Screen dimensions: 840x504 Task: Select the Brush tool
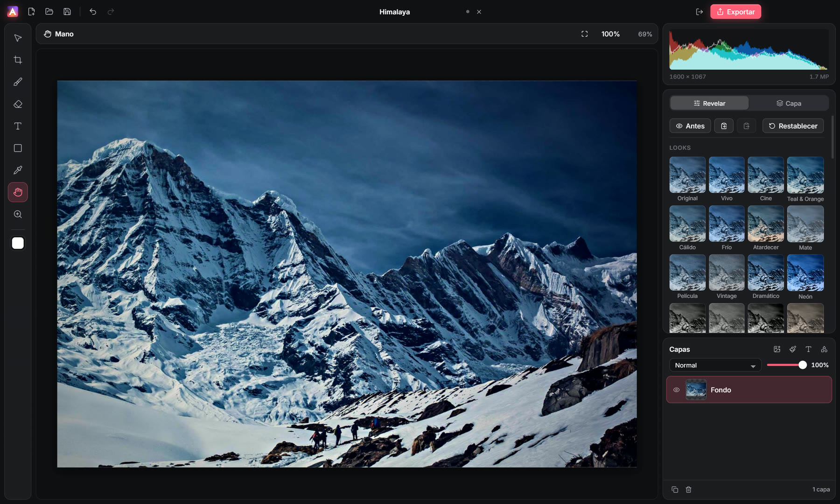click(x=18, y=82)
